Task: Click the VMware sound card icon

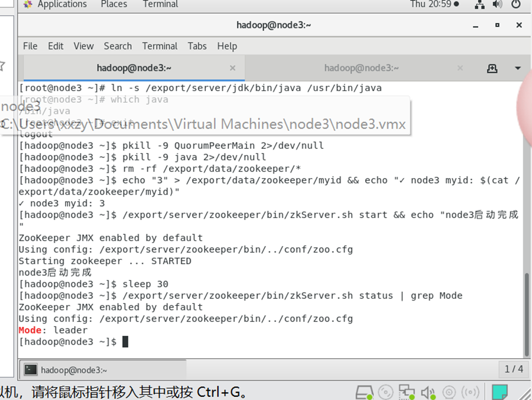Action: tap(428, 392)
